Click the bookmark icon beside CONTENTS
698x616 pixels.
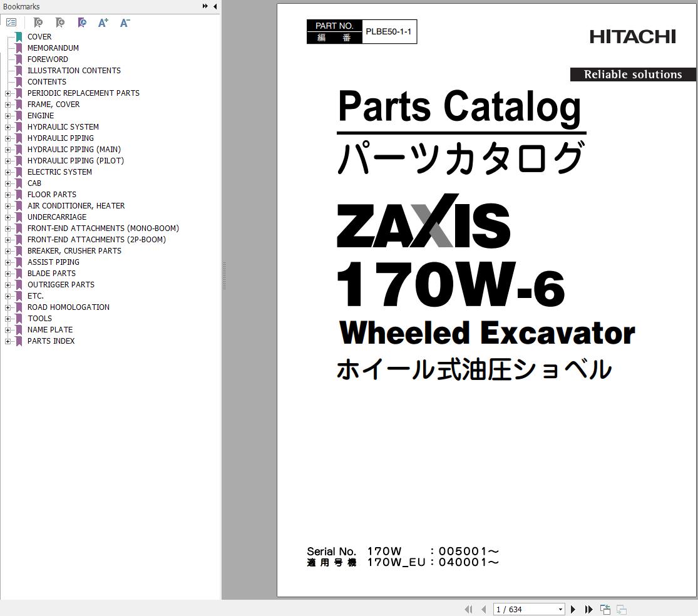tap(19, 81)
